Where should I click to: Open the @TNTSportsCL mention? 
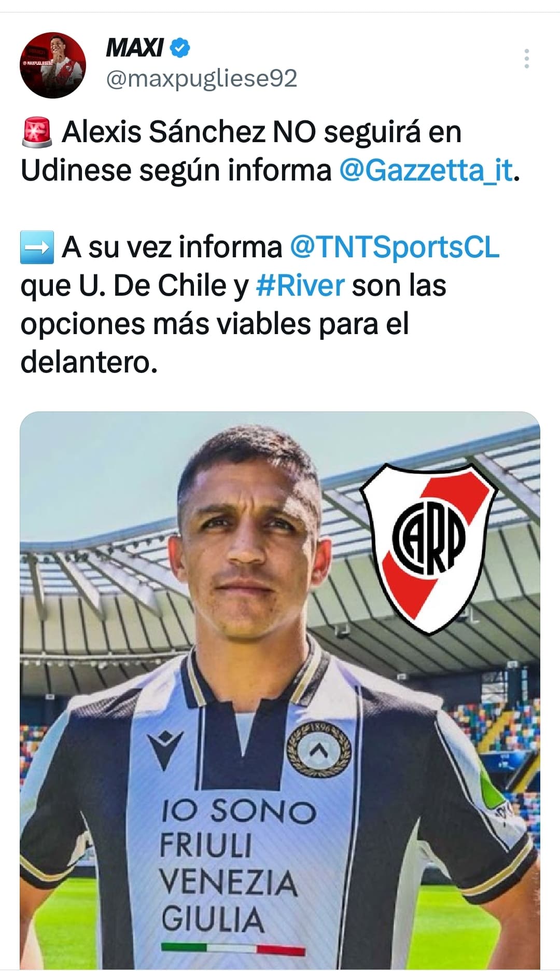(x=395, y=247)
